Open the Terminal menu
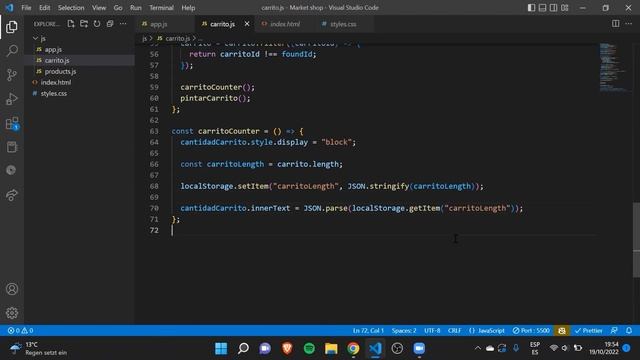Viewport: 640px width, 360px height. (161, 8)
